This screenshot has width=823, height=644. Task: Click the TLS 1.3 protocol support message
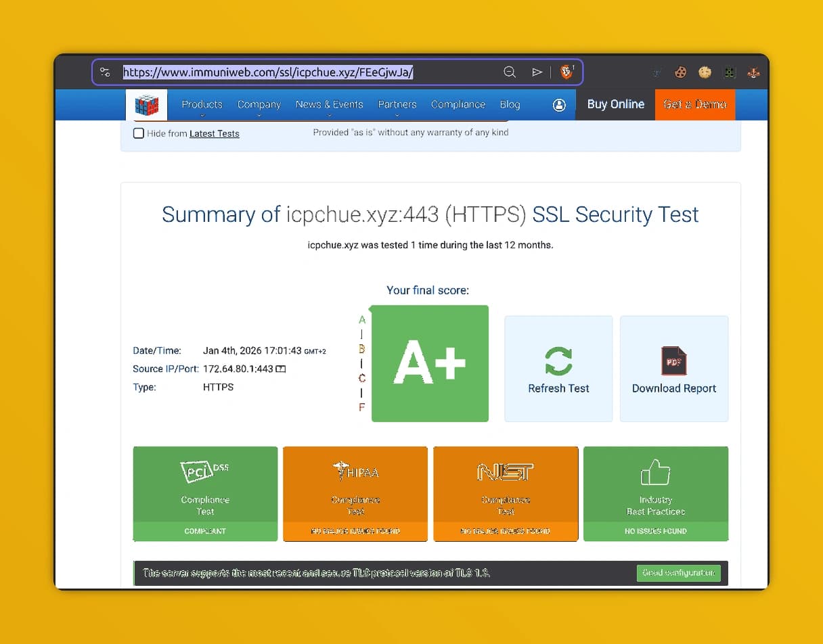316,573
